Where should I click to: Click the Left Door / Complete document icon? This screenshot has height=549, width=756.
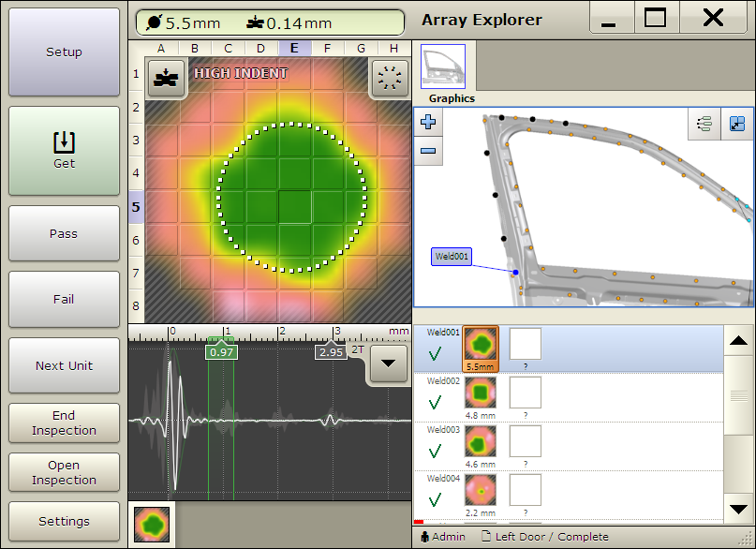point(486,537)
